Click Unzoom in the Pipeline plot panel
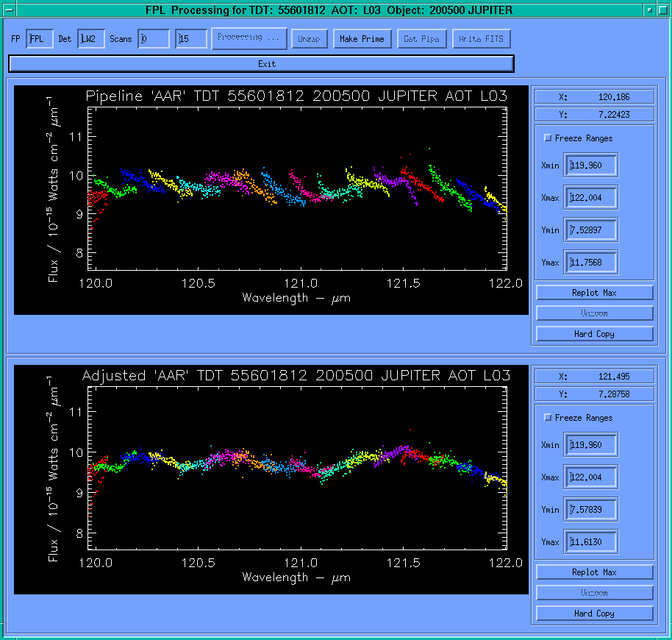 (594, 313)
